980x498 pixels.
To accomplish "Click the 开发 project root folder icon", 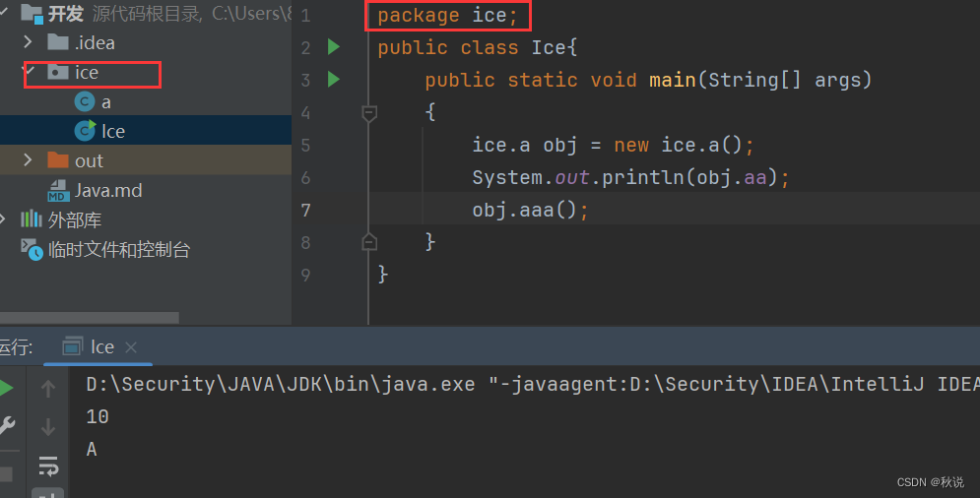I will coord(32,13).
